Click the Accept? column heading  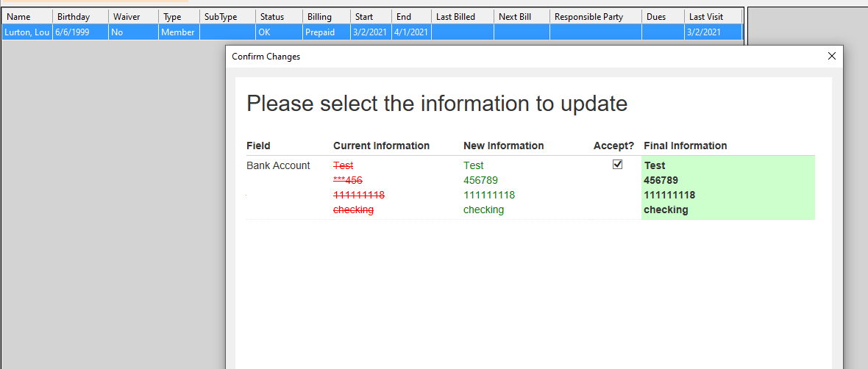click(614, 146)
